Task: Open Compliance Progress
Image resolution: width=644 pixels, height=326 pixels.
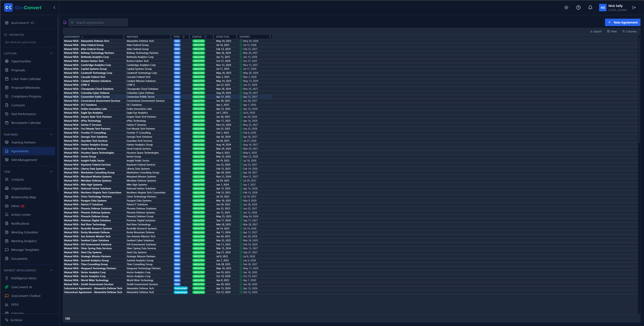Action: pyautogui.click(x=28, y=96)
